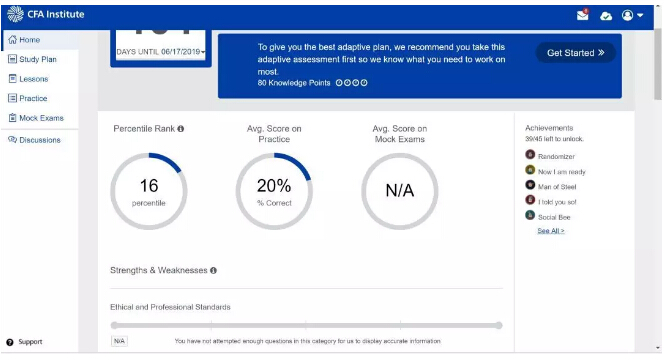The width and height of the screenshot is (666, 364).
Task: Open the mail notifications icon
Action: point(582,15)
